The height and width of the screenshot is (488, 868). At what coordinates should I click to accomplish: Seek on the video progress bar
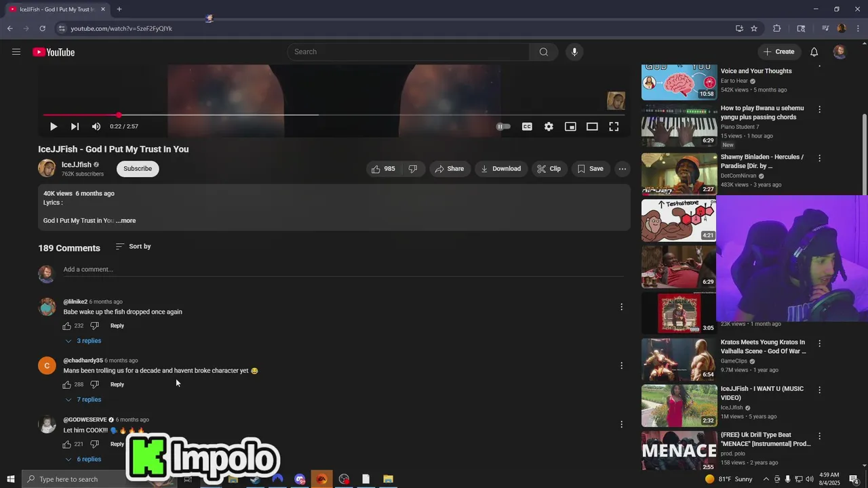click(x=334, y=115)
